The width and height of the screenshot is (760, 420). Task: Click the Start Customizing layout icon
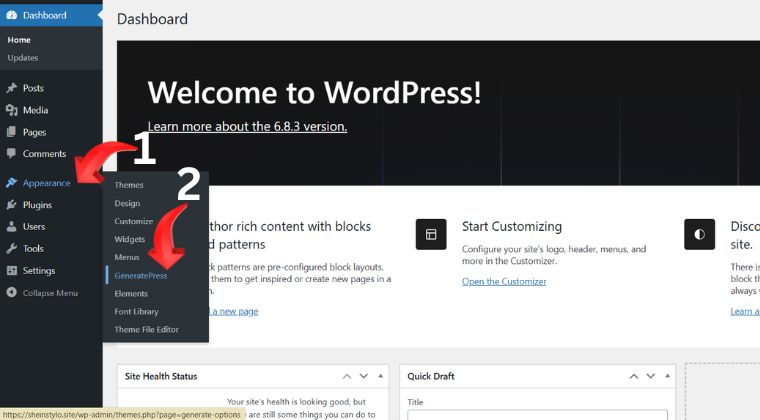[x=430, y=234]
